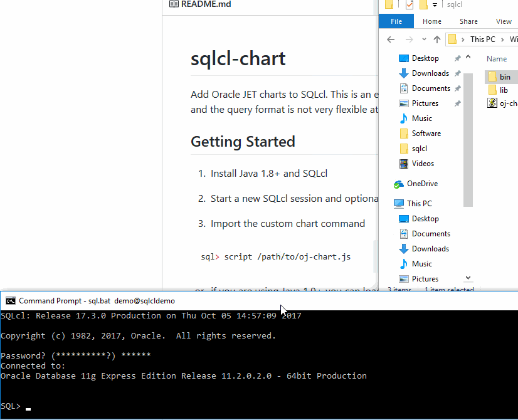518x420 pixels.
Task: Open the sqlcl folder in navigation pane
Action: point(419,149)
